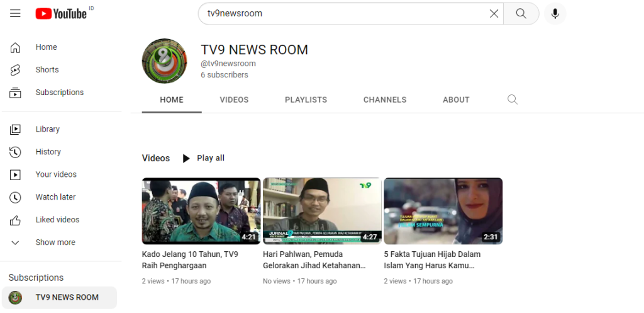
Task: Click the Play all triangle icon
Action: [186, 158]
